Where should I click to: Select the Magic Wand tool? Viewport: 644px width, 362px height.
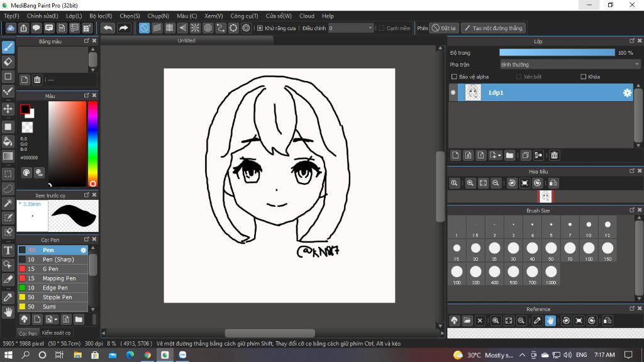(8, 203)
